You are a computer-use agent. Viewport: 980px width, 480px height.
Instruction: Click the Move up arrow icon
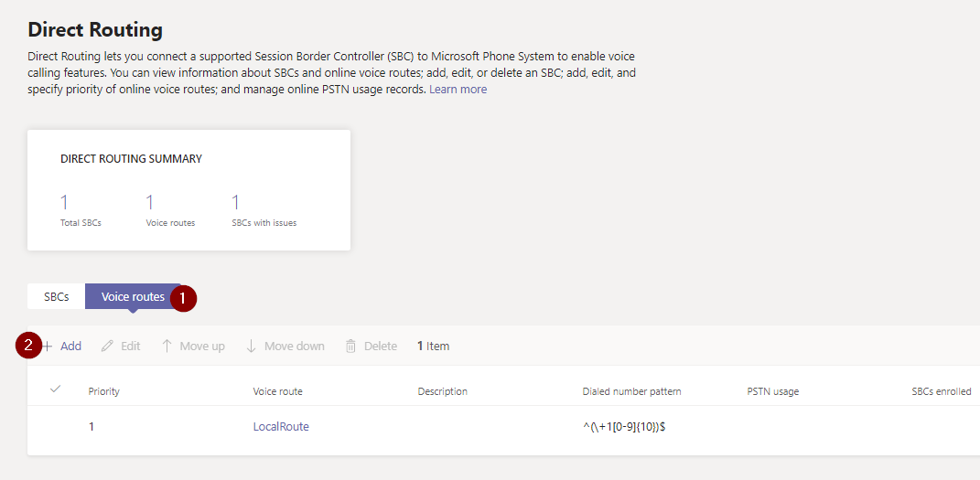(x=167, y=347)
